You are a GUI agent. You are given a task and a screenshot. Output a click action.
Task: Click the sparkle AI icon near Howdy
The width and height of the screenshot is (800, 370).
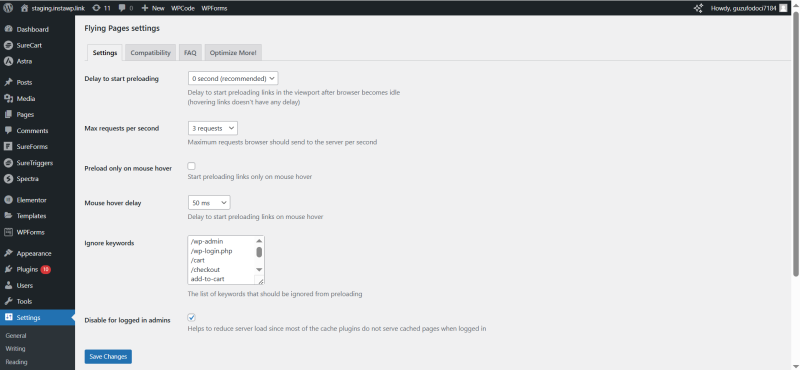(698, 8)
